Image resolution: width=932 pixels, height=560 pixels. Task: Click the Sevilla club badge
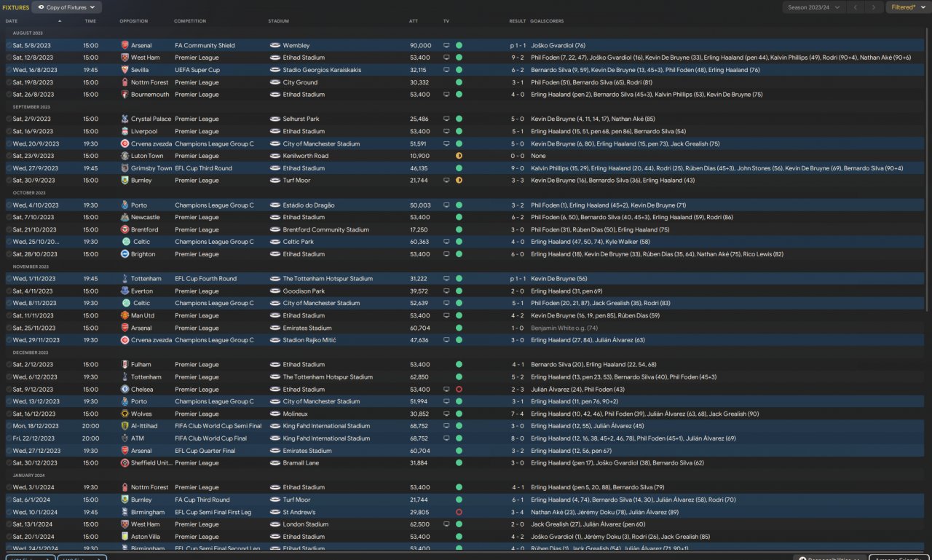[125, 70]
